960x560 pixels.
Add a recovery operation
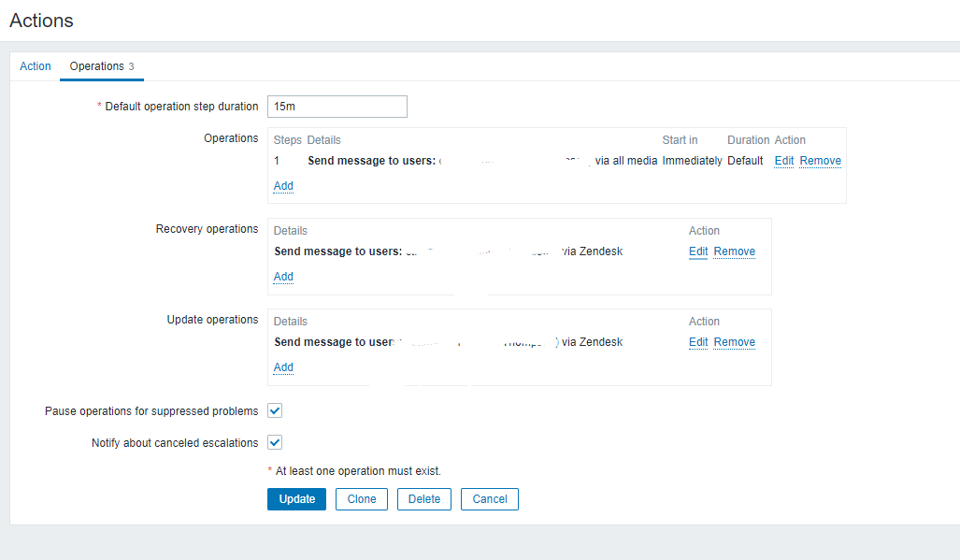(x=282, y=276)
